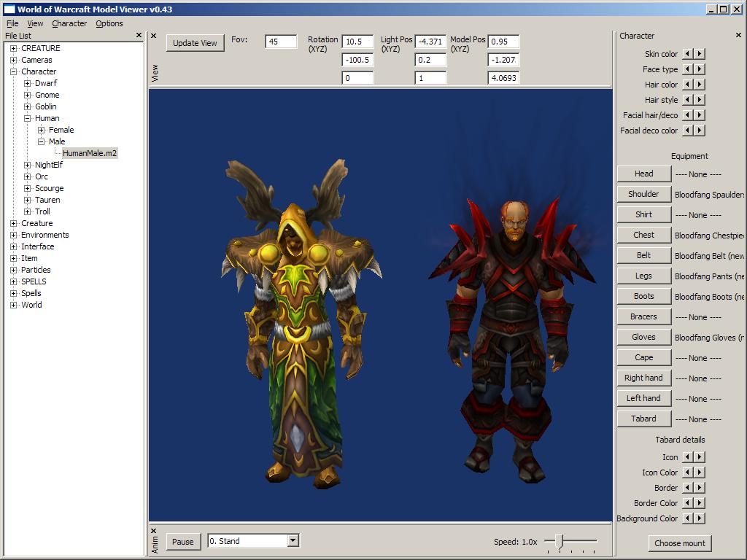This screenshot has height=560, width=747.
Task: Click next arrow for Facial hair/deco
Action: click(700, 114)
